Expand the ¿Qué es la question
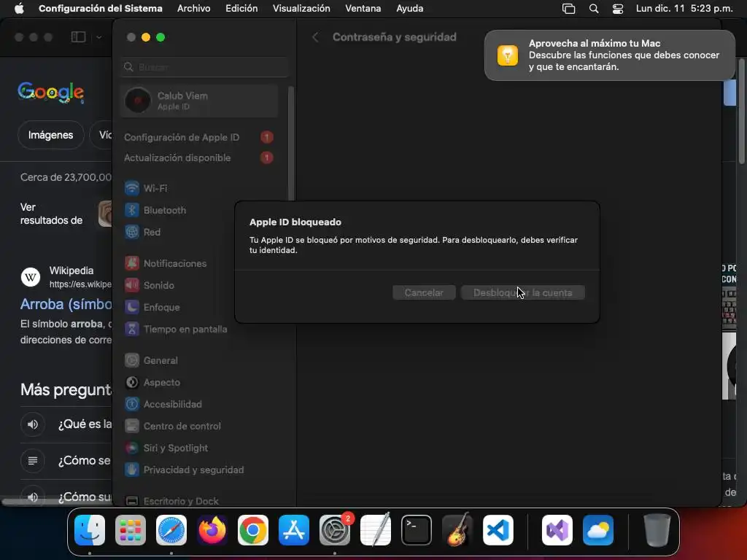This screenshot has width=747, height=560. [x=66, y=424]
